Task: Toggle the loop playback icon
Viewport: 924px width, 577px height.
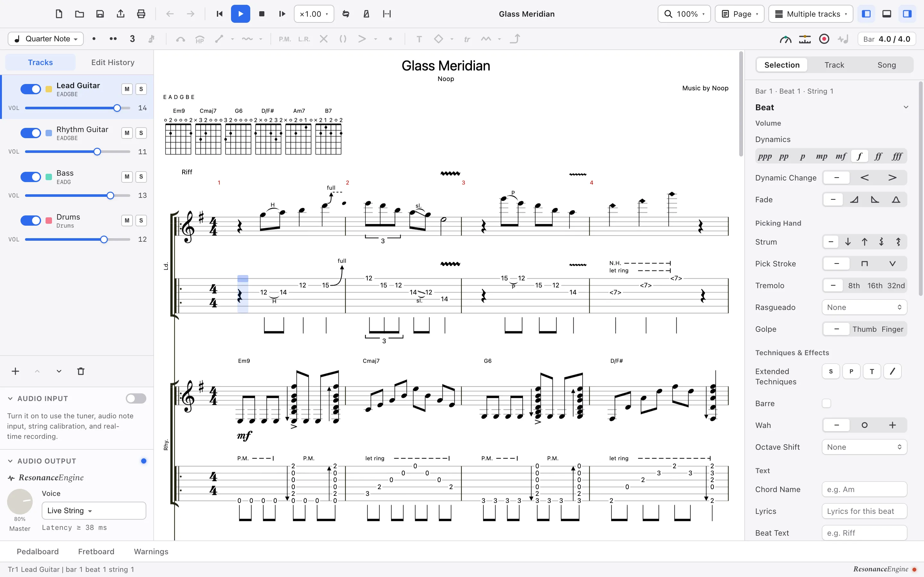Action: coord(346,14)
